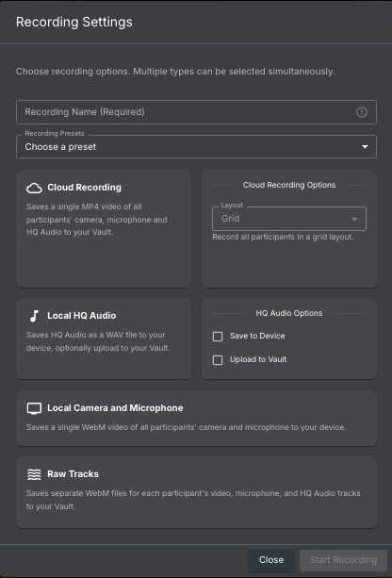The width and height of the screenshot is (392, 578).
Task: Enable the Save to Device checkbox
Action: (x=218, y=337)
